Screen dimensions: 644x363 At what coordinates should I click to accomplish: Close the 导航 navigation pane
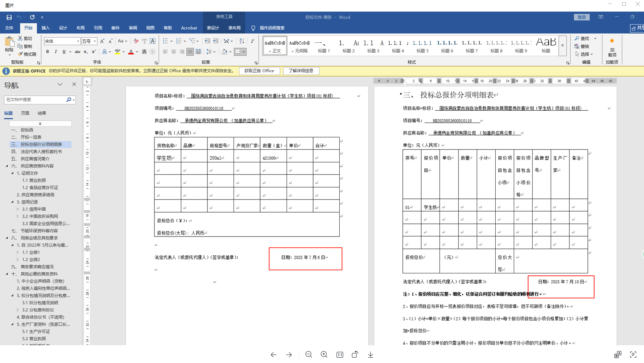coord(74,85)
